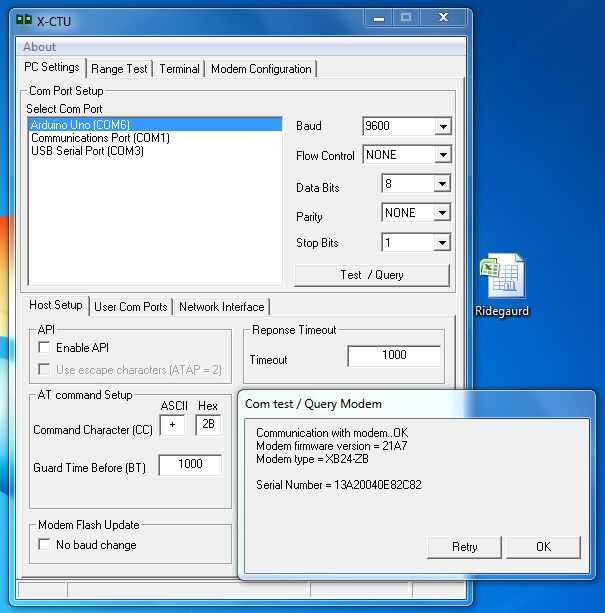Screen dimensions: 605x613
Task: Close the X-CTU window
Action: point(443,18)
